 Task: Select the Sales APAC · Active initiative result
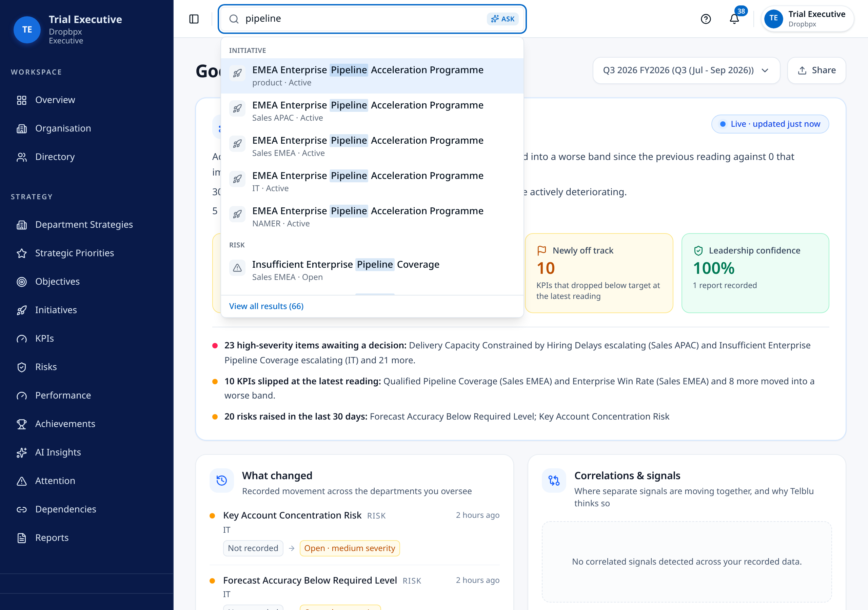(372, 111)
